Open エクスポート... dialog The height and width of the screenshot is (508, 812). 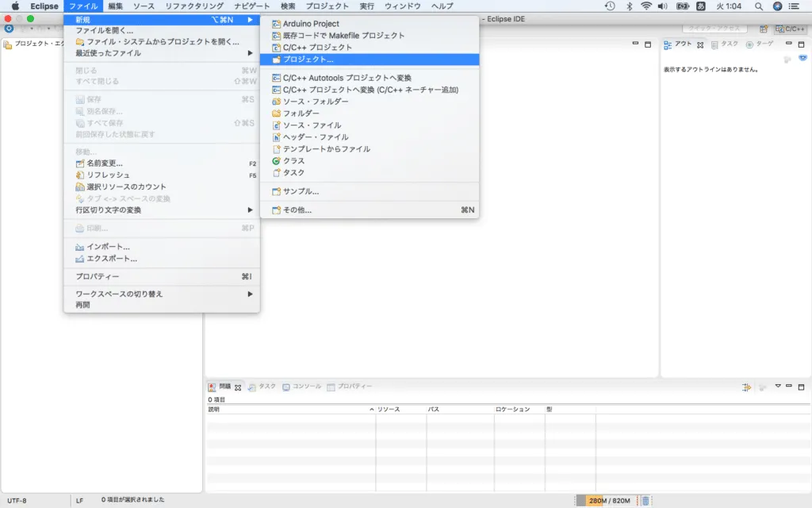coord(162,259)
